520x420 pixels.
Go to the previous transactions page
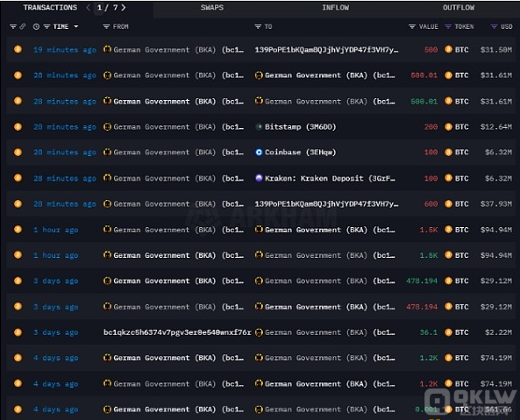tap(89, 7)
